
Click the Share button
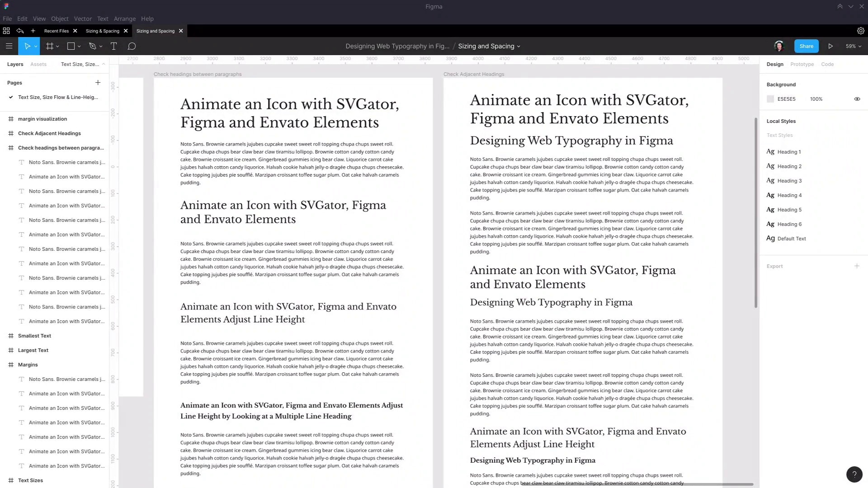click(x=806, y=46)
